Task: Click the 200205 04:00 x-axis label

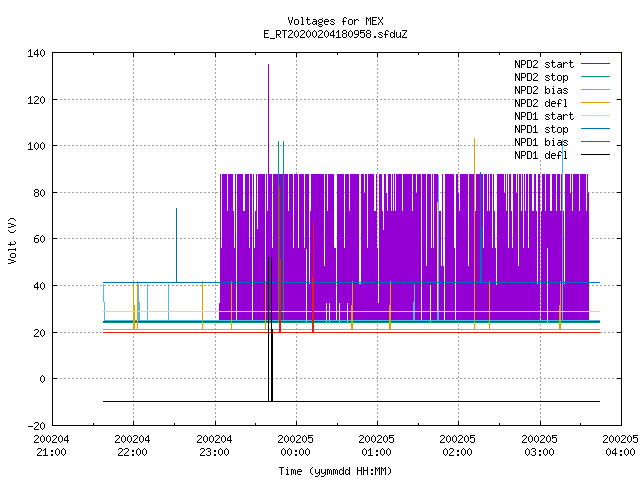Action: point(620,446)
